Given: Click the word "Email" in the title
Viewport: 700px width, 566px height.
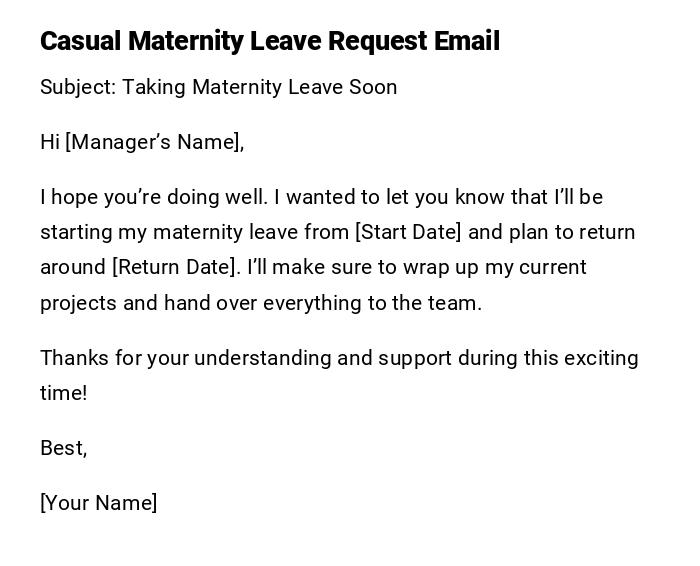Looking at the screenshot, I should 466,41.
